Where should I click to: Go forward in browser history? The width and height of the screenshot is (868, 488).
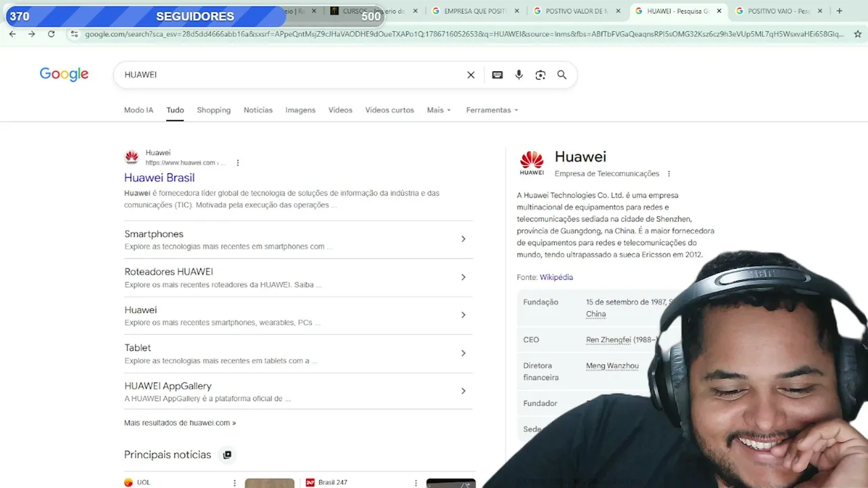[31, 34]
